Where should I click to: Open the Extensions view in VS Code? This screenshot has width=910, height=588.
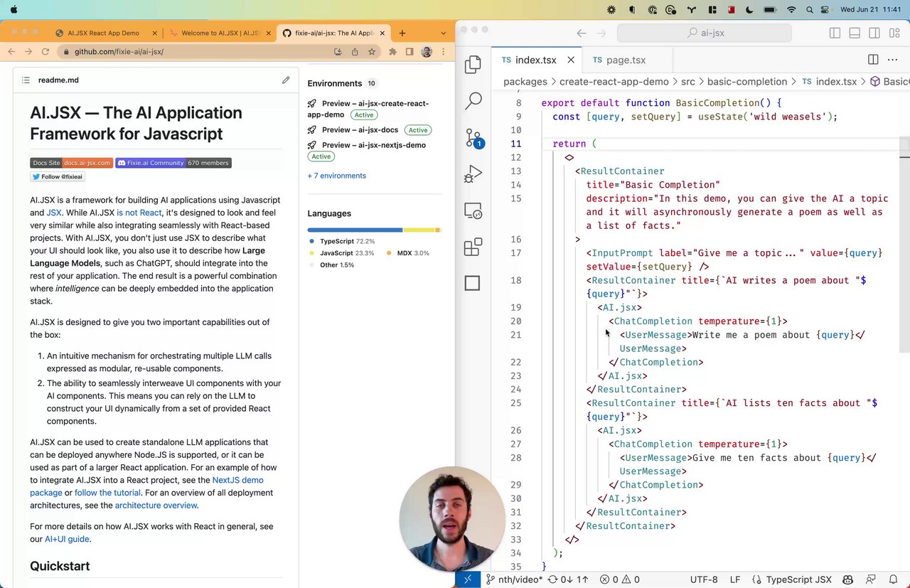coord(473,247)
